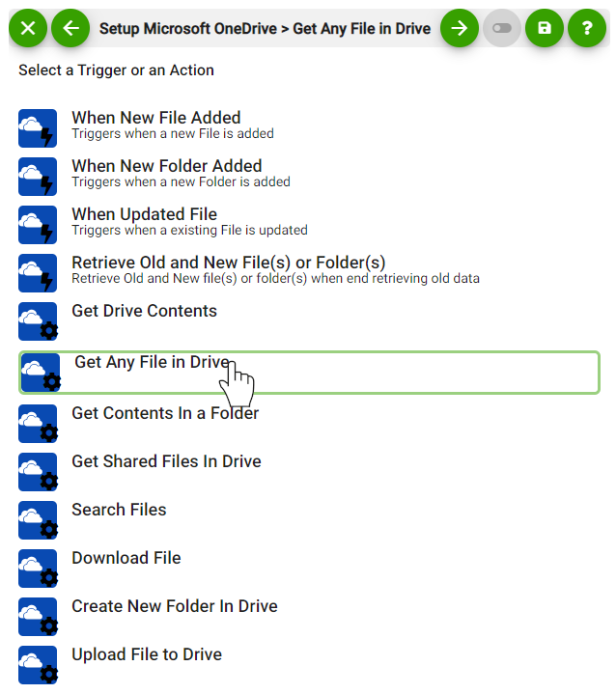Viewport: 616px width, 694px height.
Task: Click the Select a Trigger or an Action heading
Action: coord(117,70)
